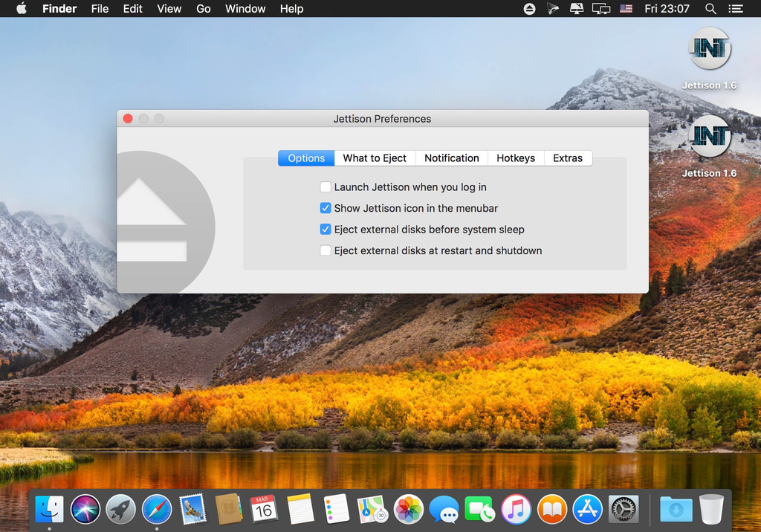Open Safari from the Dock
This screenshot has height=532, width=761.
157,509
